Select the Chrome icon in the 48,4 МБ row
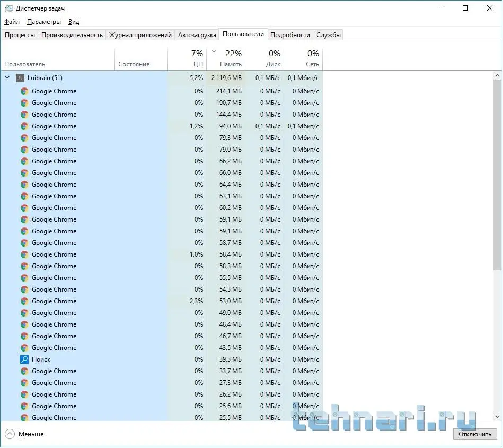Screen dimensions: 503x448 pos(24,325)
